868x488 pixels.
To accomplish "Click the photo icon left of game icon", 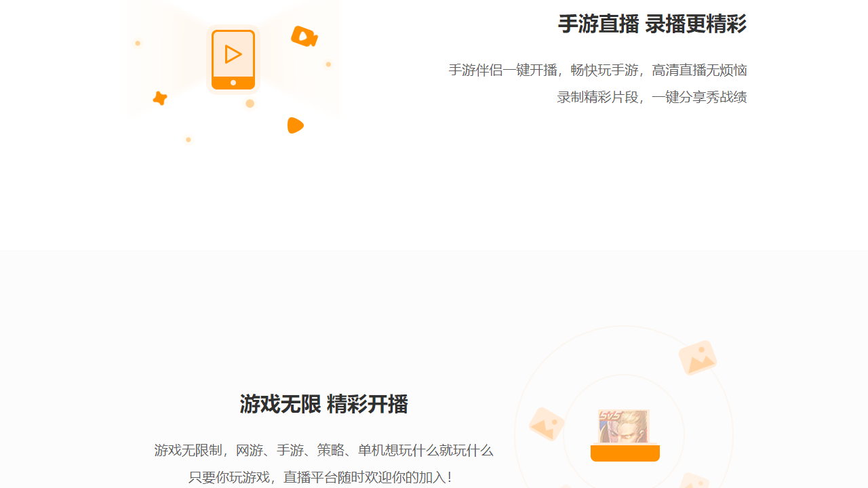I will coord(547,424).
